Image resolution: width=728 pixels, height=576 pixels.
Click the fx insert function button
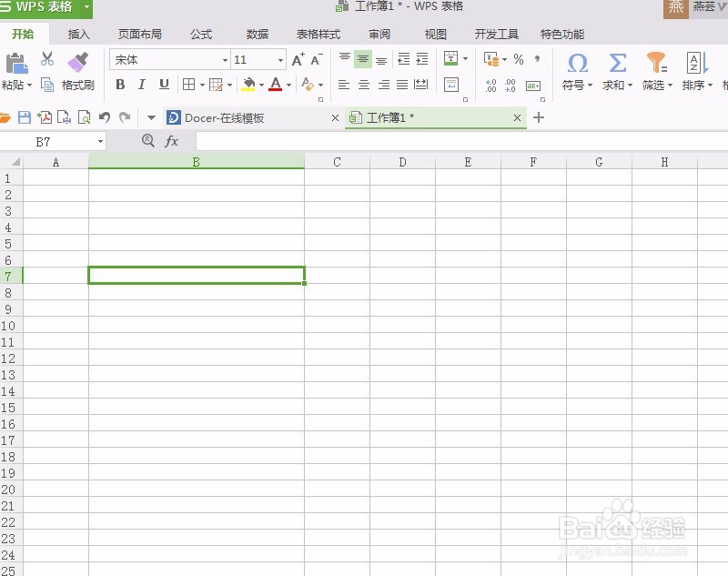pos(171,141)
